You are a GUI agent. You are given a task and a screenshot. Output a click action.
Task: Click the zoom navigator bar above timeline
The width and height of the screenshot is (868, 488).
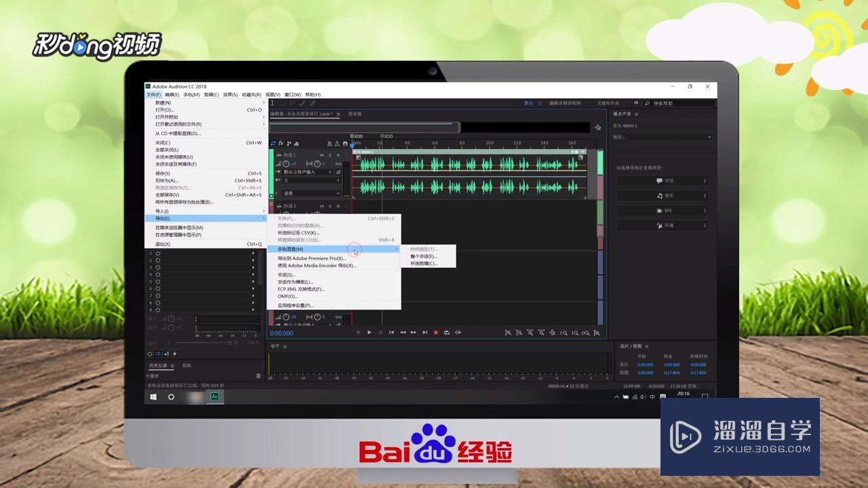coord(365,127)
